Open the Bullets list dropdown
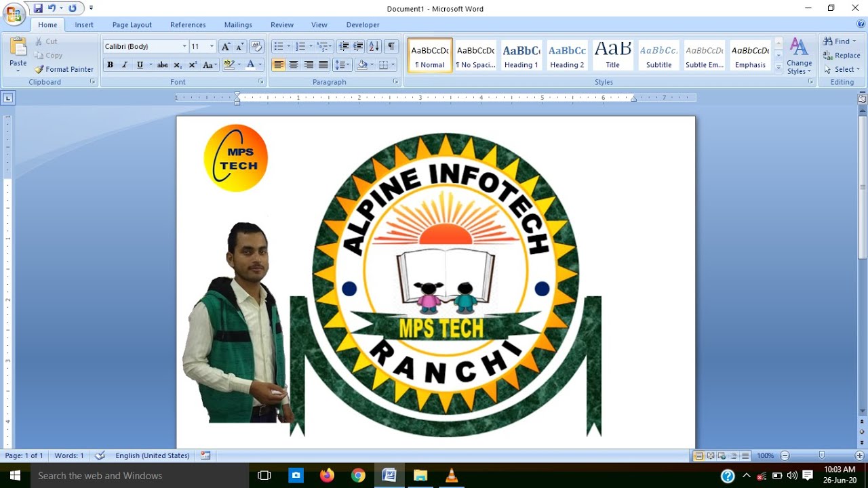 click(289, 47)
